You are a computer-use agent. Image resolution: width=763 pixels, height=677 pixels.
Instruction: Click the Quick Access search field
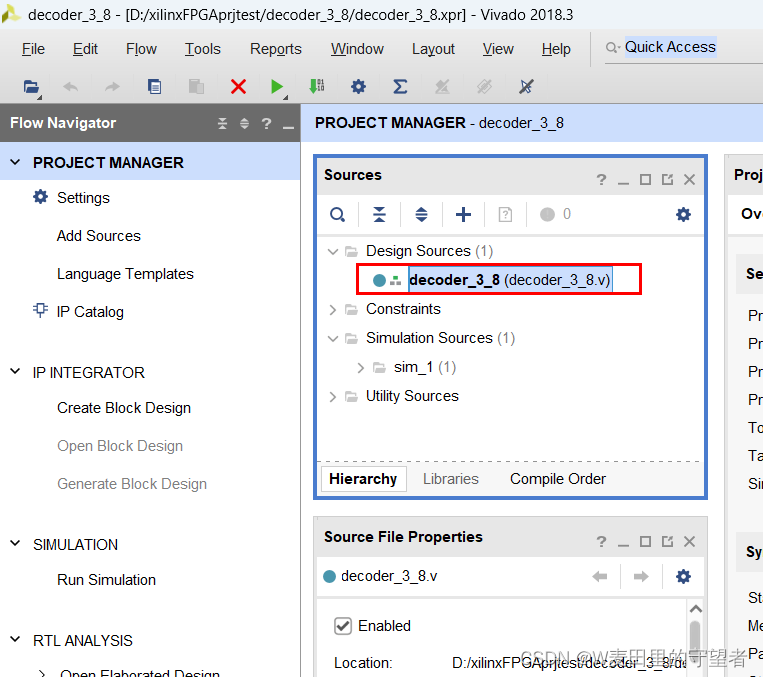[670, 47]
